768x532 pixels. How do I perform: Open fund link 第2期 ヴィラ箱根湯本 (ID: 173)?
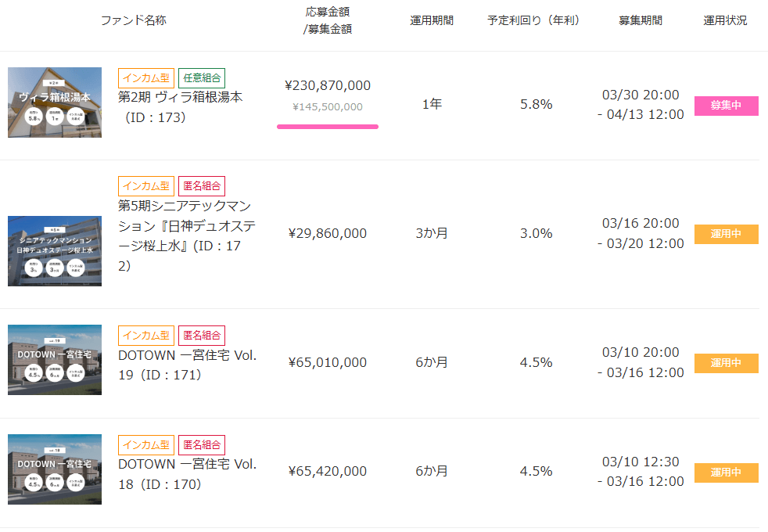pyautogui.click(x=181, y=107)
